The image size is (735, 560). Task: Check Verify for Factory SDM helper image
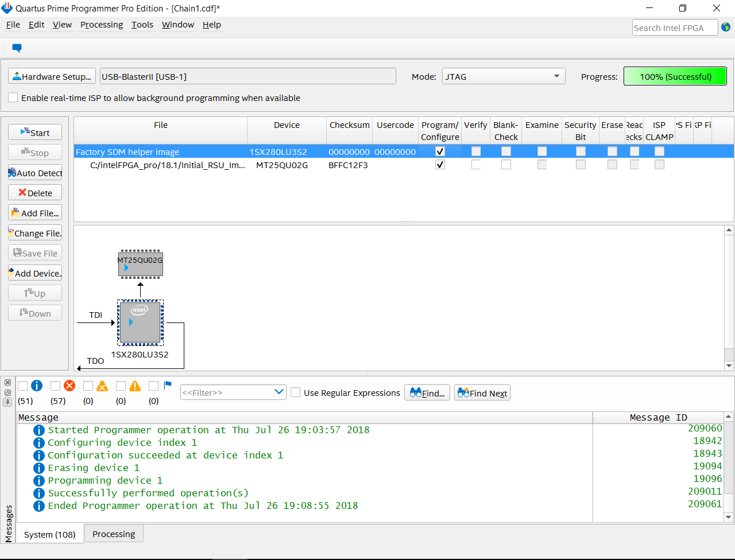476,151
